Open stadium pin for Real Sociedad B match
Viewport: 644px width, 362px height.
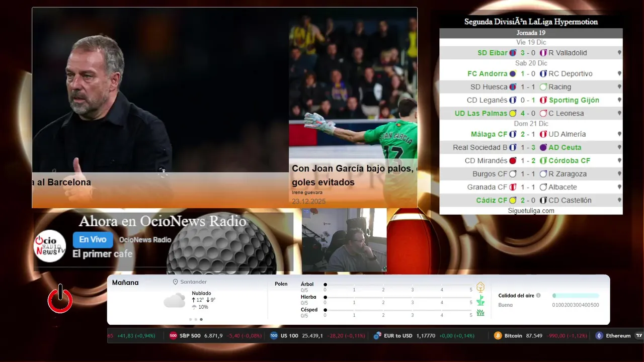[619, 147]
